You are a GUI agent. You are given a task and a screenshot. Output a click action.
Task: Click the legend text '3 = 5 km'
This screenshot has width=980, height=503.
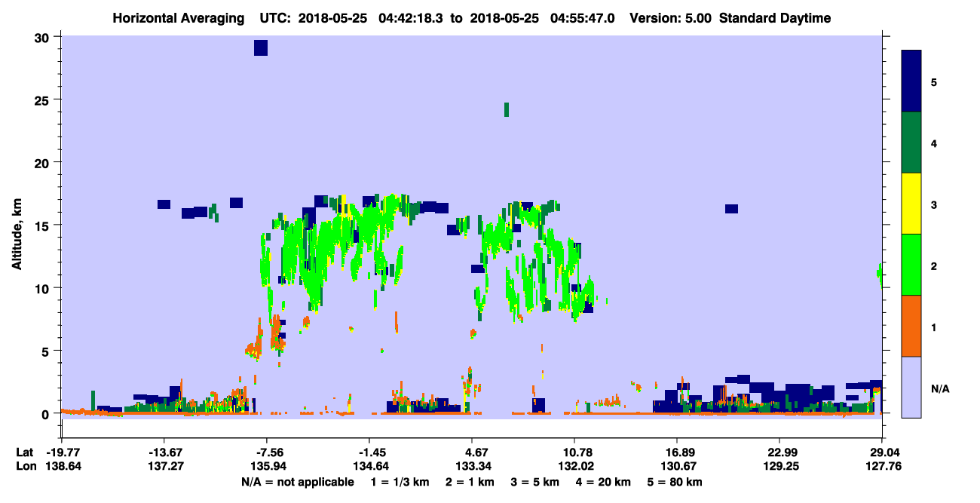[535, 482]
